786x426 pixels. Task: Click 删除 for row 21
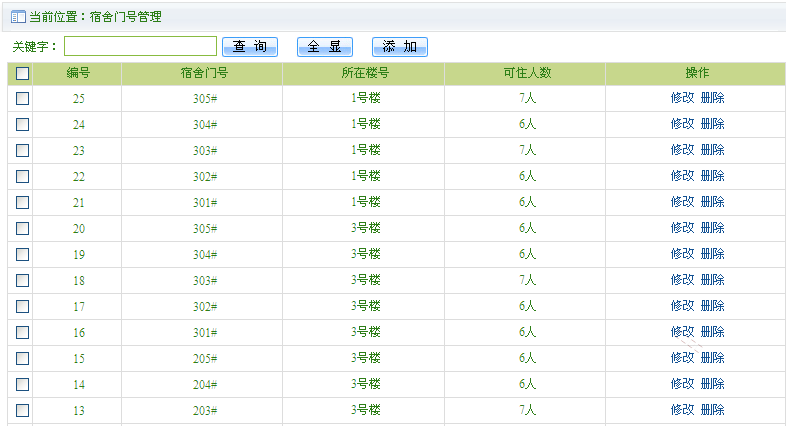[x=712, y=202]
